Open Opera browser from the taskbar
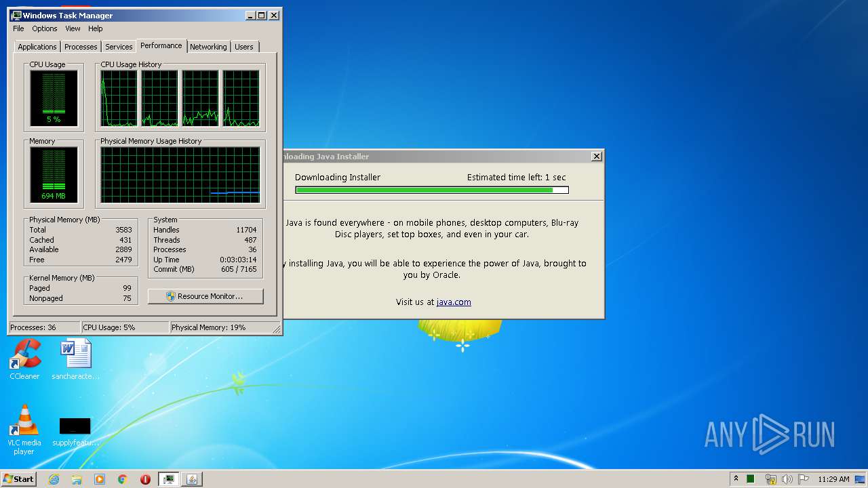This screenshot has height=488, width=868. coord(145,479)
